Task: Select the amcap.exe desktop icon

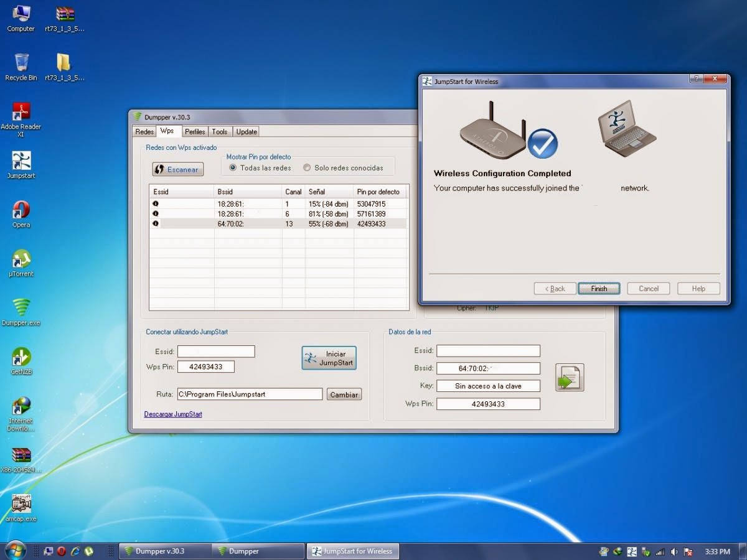Action: (x=21, y=508)
